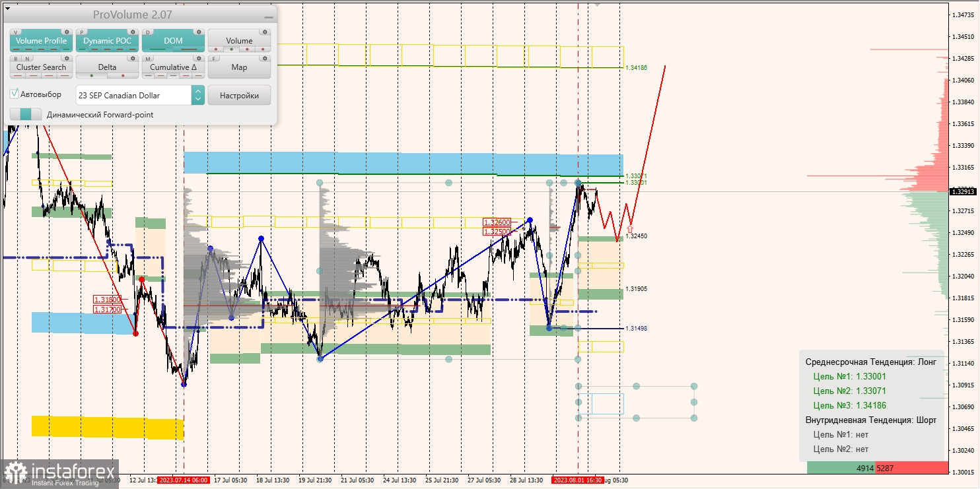Activate the Cumulative Δ button
The image size is (980, 489).
(x=173, y=67)
